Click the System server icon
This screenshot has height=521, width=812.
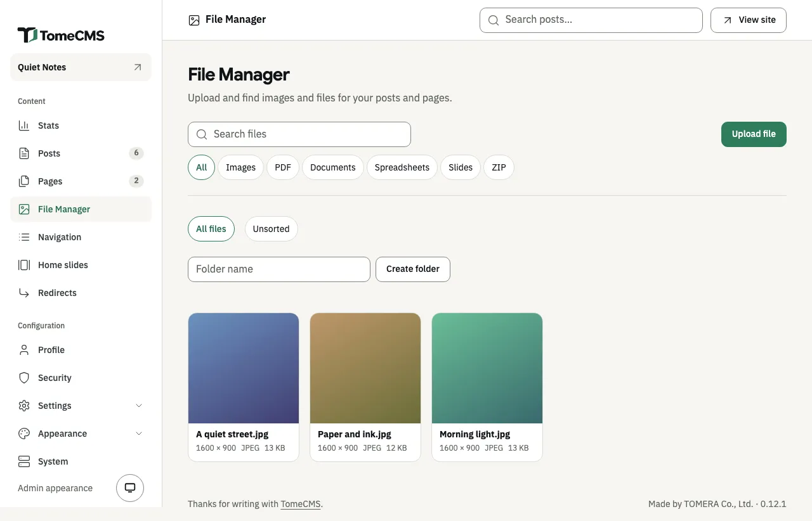tap(24, 461)
